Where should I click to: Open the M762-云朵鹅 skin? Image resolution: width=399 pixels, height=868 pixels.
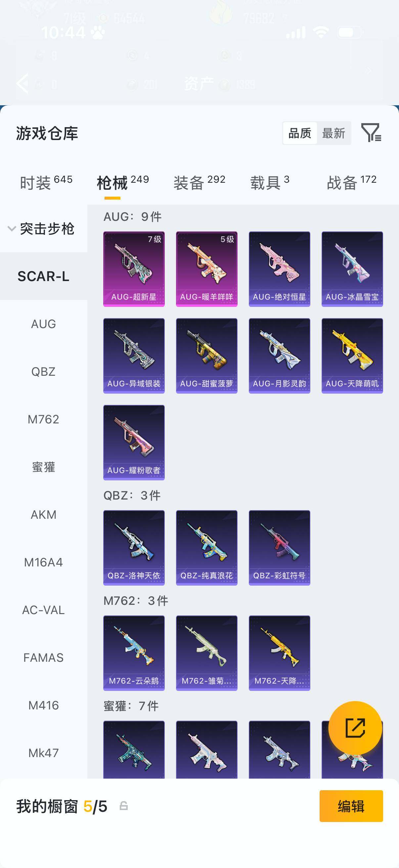point(134,653)
